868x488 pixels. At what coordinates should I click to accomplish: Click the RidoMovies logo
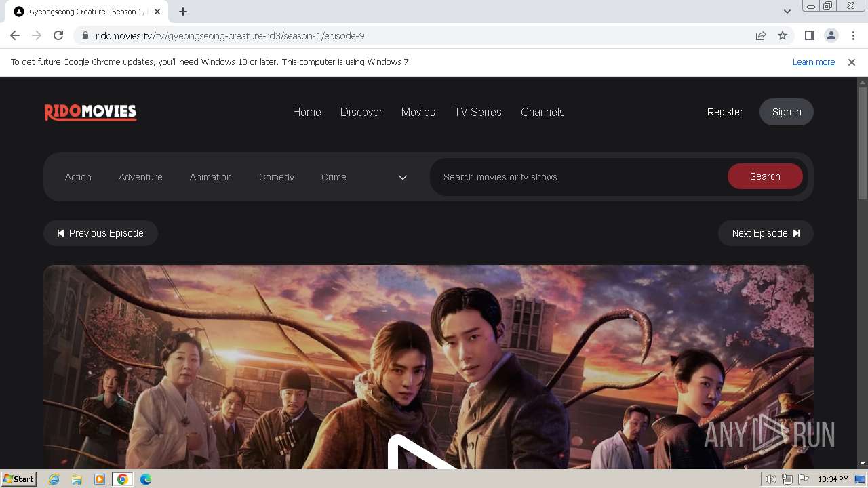pos(91,112)
